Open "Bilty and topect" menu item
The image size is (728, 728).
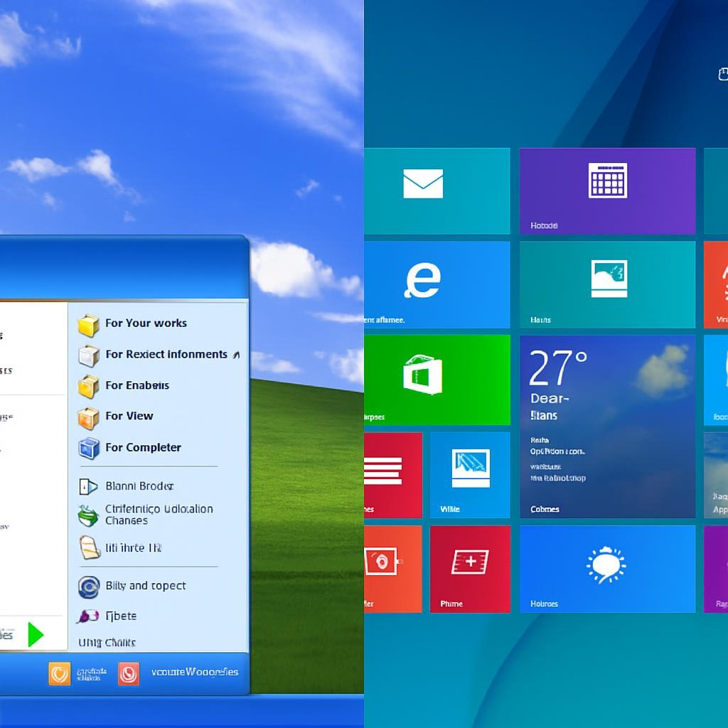click(145, 587)
